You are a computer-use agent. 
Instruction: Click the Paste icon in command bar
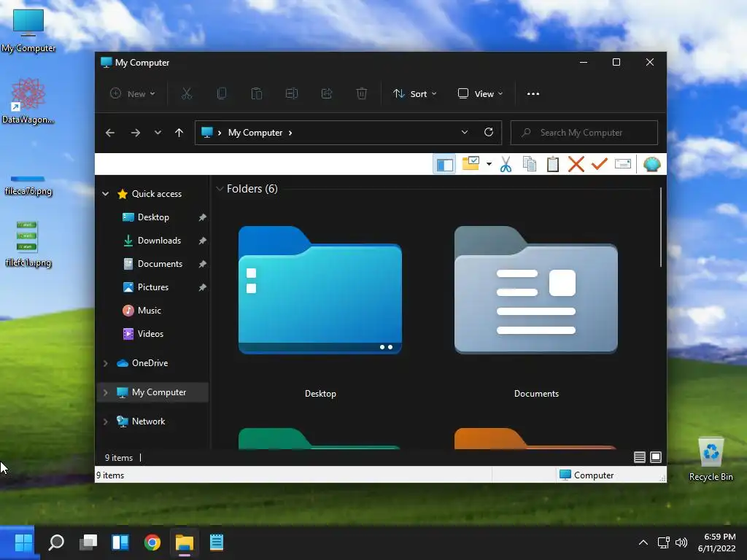(256, 94)
